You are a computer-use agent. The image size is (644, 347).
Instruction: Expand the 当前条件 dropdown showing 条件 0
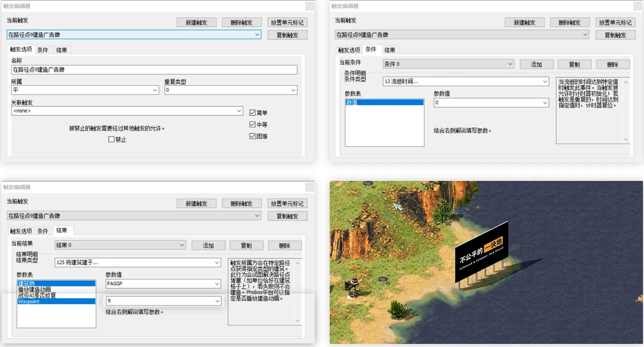(448, 64)
